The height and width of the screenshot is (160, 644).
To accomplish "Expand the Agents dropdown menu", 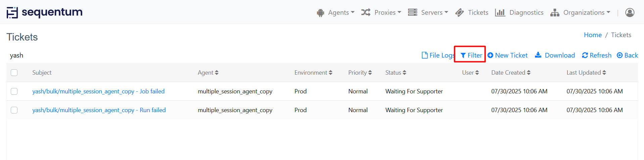I will (x=336, y=12).
